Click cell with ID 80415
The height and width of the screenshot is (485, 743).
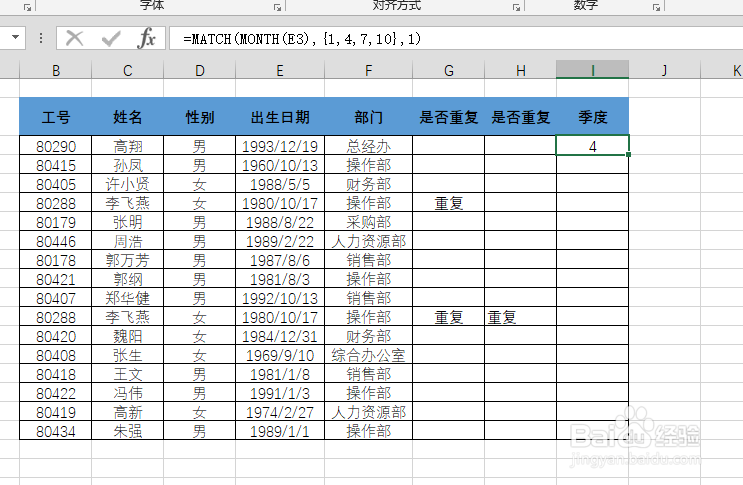[55, 165]
